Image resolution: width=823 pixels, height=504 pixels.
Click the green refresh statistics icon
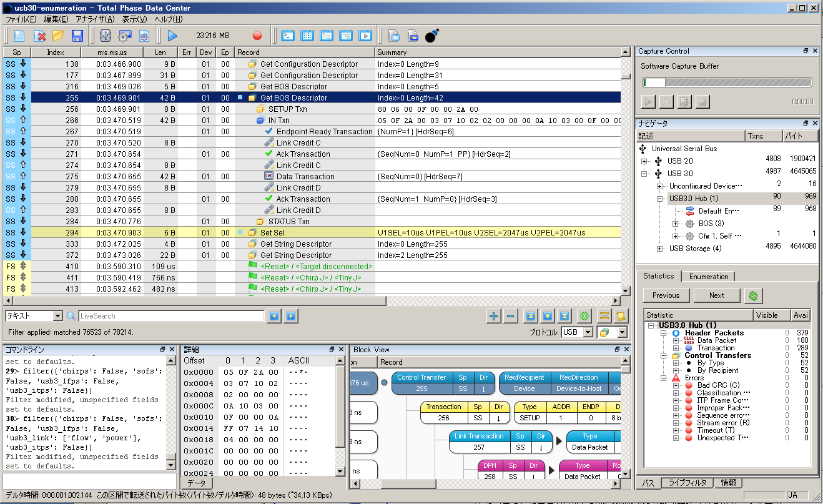(x=753, y=295)
